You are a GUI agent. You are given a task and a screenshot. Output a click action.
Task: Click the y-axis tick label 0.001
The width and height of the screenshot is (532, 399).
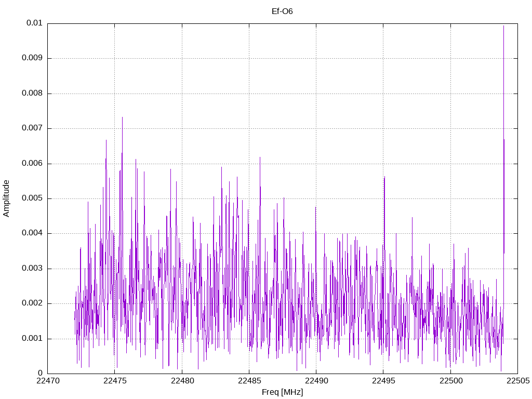32,339
